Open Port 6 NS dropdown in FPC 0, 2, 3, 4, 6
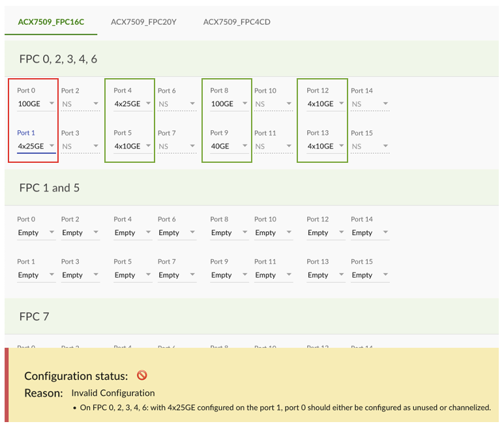This screenshot has height=426, width=504. coord(177,104)
